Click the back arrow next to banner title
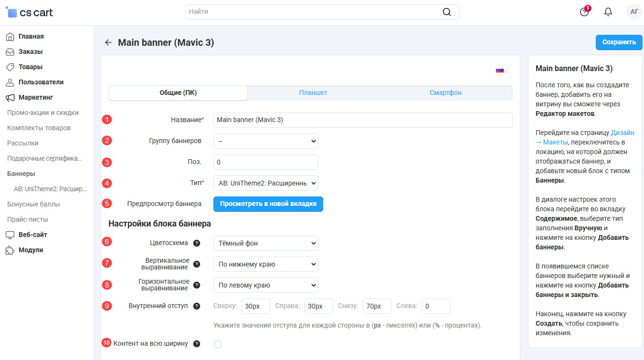This screenshot has width=644, height=360. click(x=108, y=43)
